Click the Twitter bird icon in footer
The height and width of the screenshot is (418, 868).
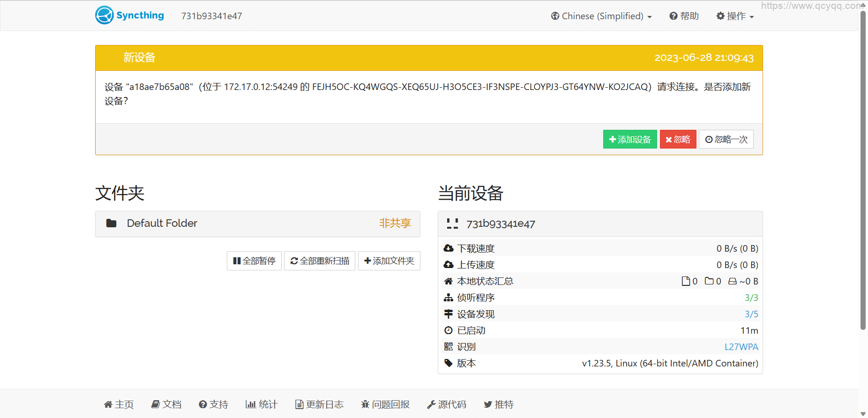click(x=488, y=404)
